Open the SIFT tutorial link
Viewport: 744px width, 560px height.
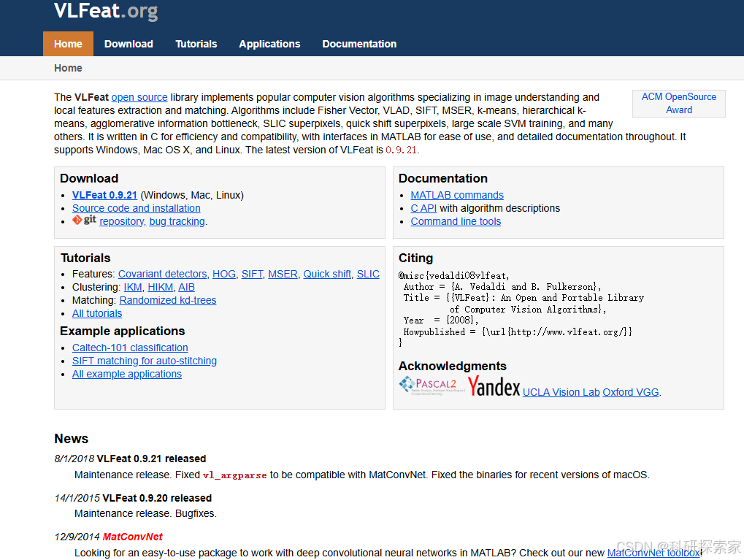[x=252, y=274]
